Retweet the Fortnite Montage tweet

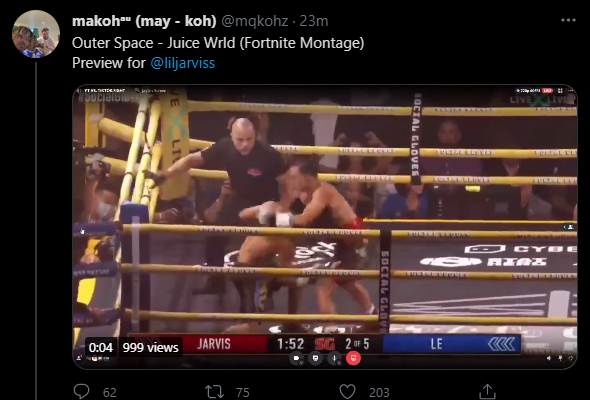point(214,392)
